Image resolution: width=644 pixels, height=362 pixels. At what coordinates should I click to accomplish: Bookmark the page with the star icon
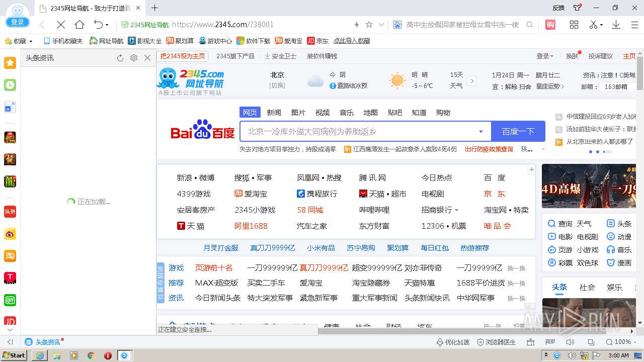[369, 25]
